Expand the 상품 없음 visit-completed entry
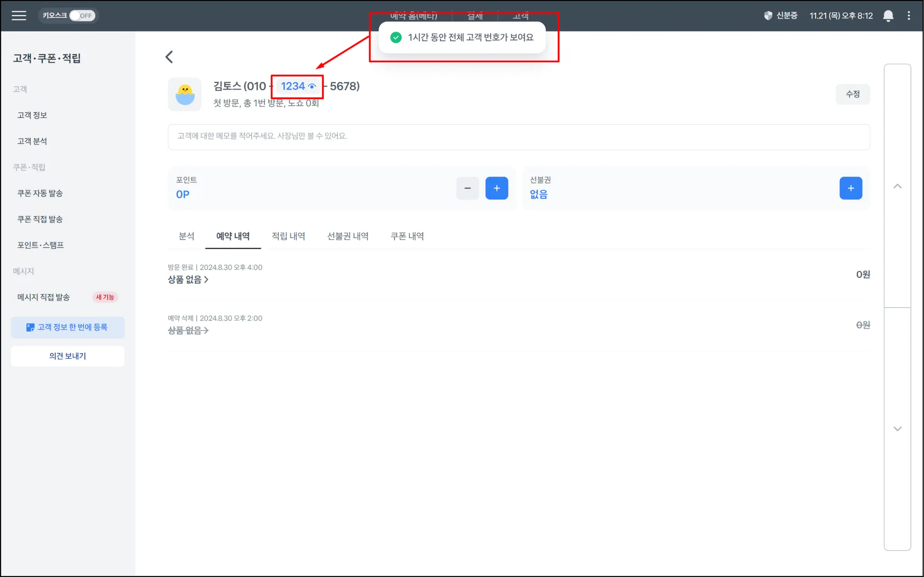 pos(188,280)
